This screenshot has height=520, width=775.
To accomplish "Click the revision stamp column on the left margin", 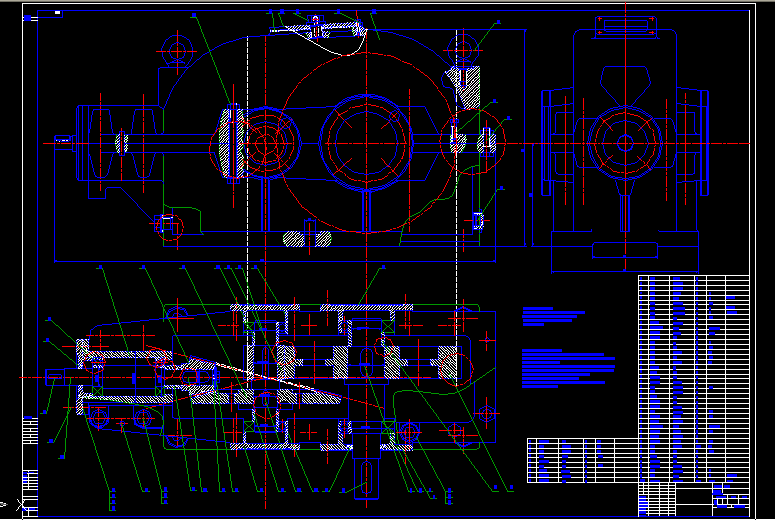I will click(29, 430).
